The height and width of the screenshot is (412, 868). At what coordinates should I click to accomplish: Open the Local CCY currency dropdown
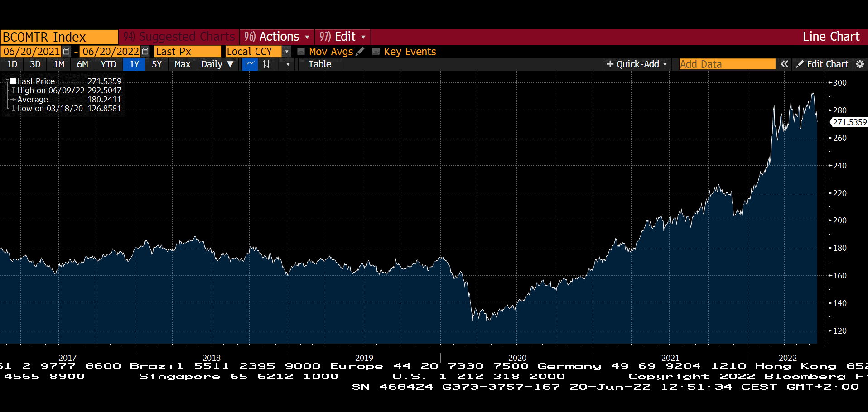[286, 52]
